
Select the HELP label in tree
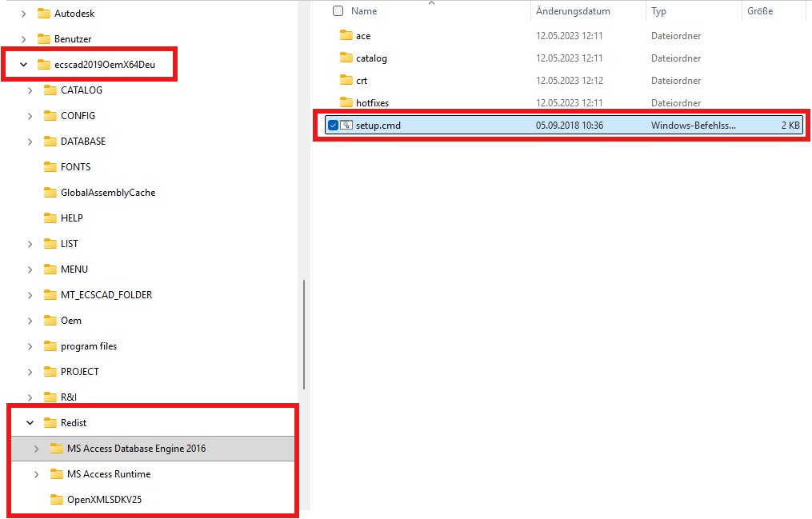[71, 218]
